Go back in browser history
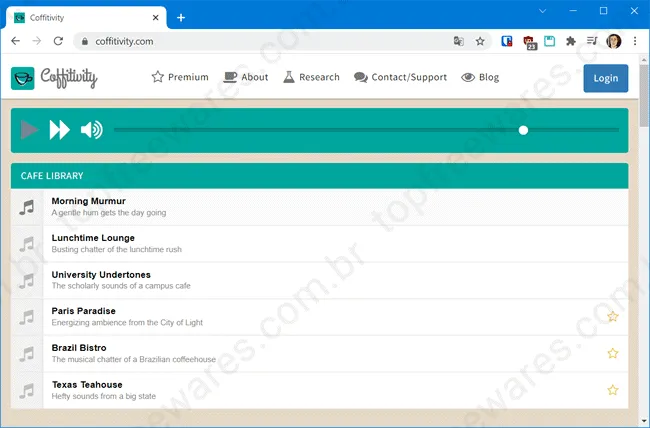 point(15,41)
